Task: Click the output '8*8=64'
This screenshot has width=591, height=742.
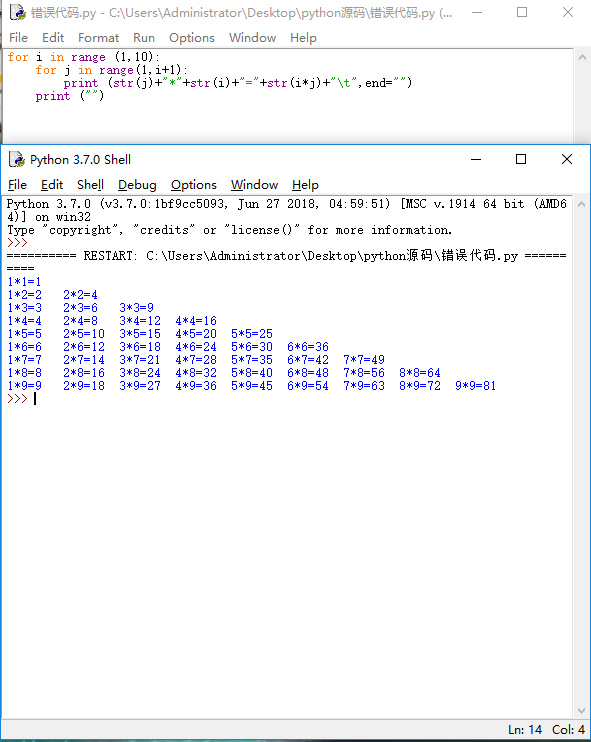Action: (420, 373)
